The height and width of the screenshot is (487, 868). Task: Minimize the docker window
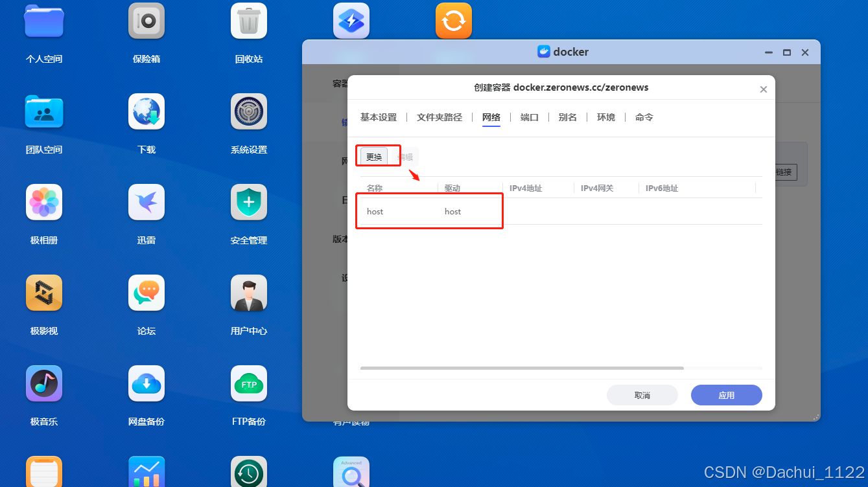(x=769, y=52)
